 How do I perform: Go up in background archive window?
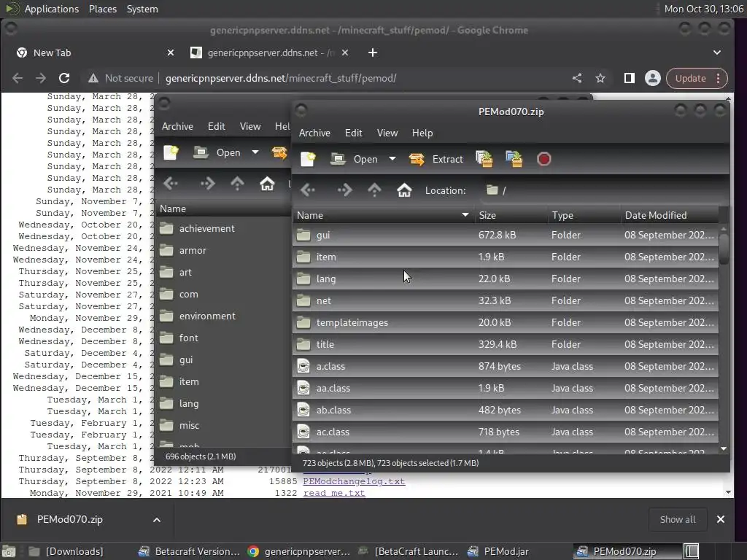237,184
